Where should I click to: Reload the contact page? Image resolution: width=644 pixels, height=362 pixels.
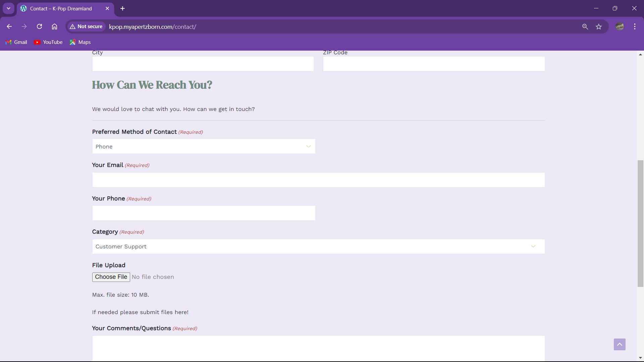coord(39,26)
